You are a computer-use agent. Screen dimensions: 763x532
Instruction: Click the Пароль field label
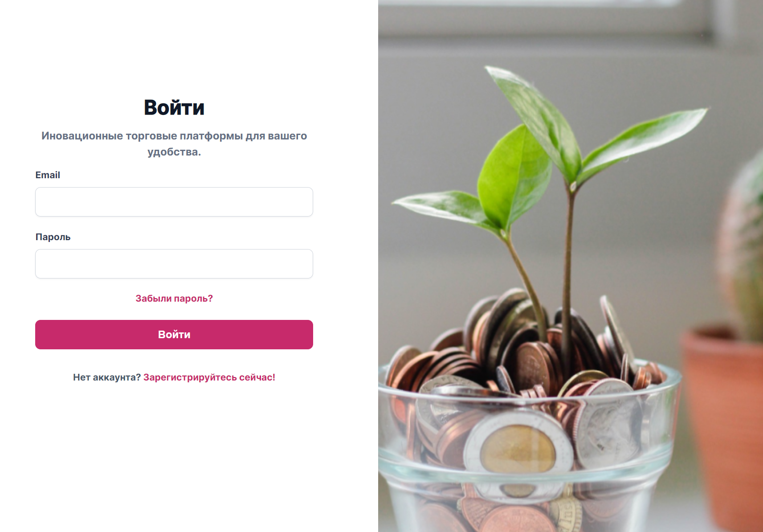pyautogui.click(x=53, y=237)
